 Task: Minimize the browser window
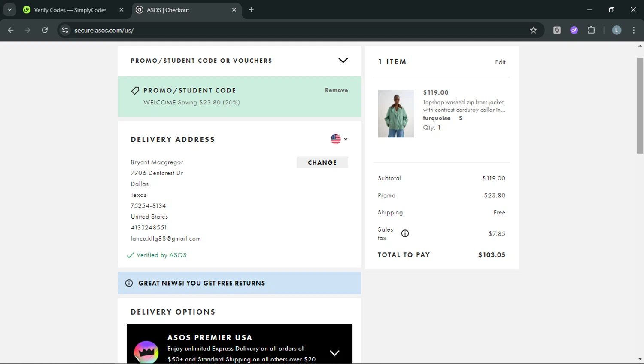pos(589,9)
